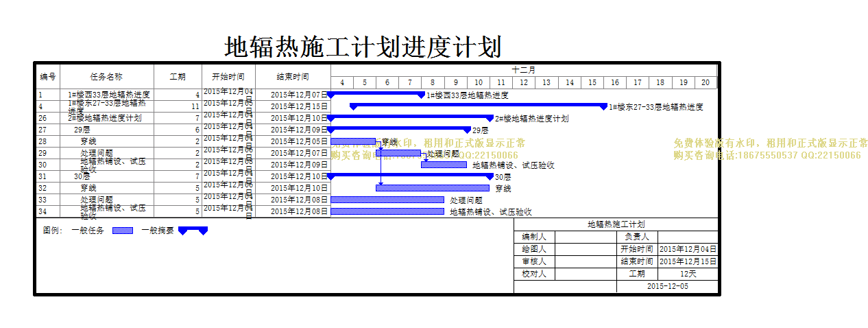Click the 一般摘要 legend bar sample

[193, 231]
